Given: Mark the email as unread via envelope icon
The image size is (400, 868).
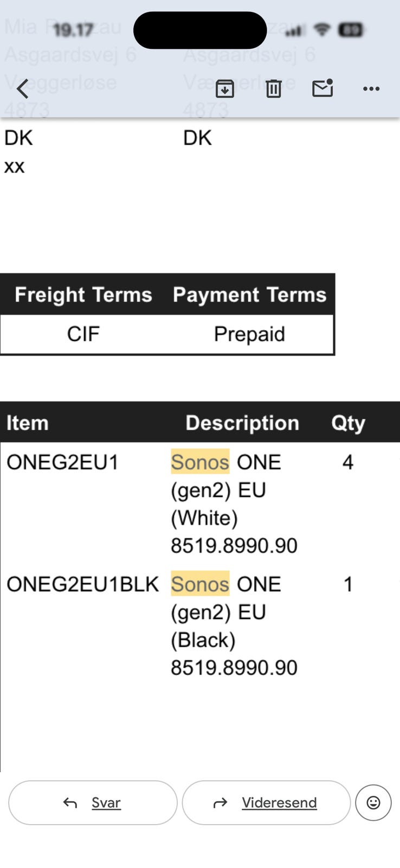Looking at the screenshot, I should pyautogui.click(x=322, y=88).
